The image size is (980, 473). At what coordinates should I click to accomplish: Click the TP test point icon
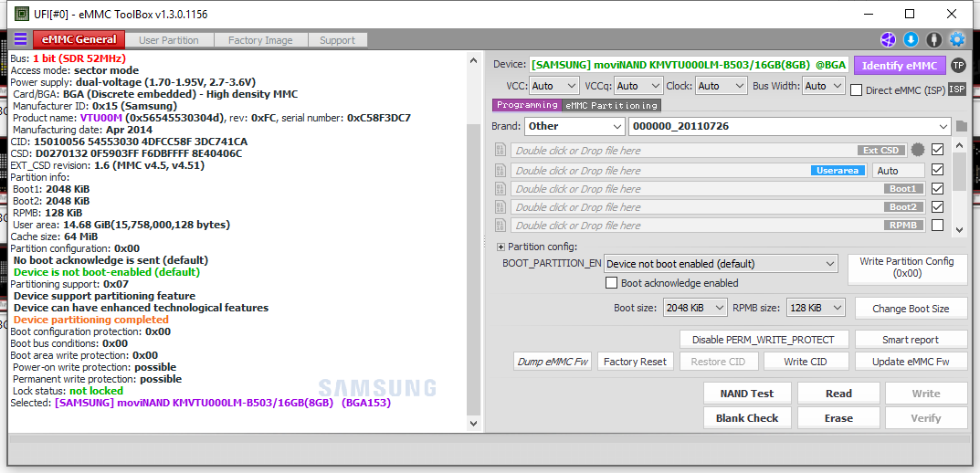(x=957, y=65)
